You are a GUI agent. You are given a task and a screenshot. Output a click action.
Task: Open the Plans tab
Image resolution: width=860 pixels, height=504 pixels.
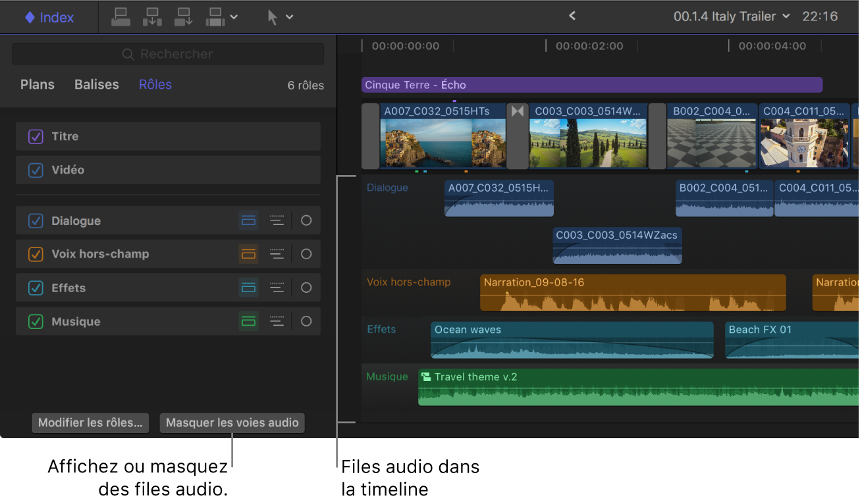click(x=37, y=84)
